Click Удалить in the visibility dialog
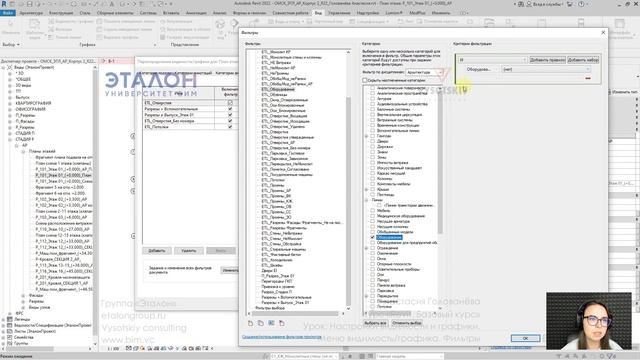The height and width of the screenshot is (360, 640). pyautogui.click(x=189, y=251)
